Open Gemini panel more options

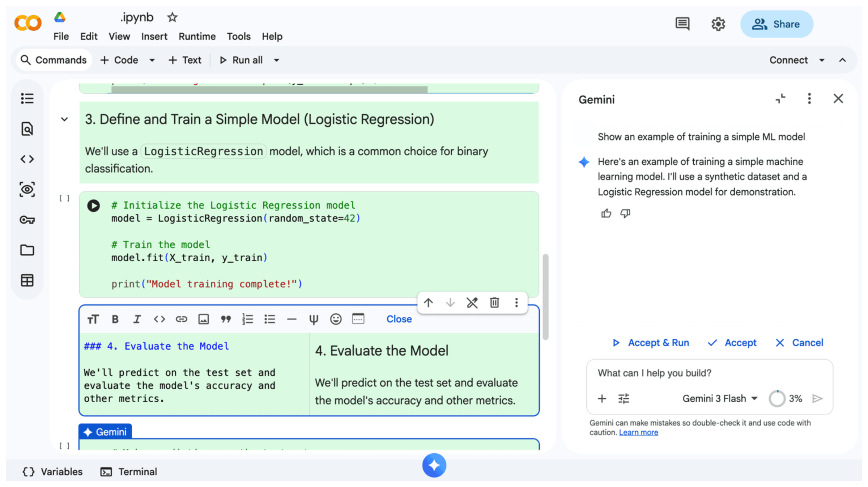(809, 98)
